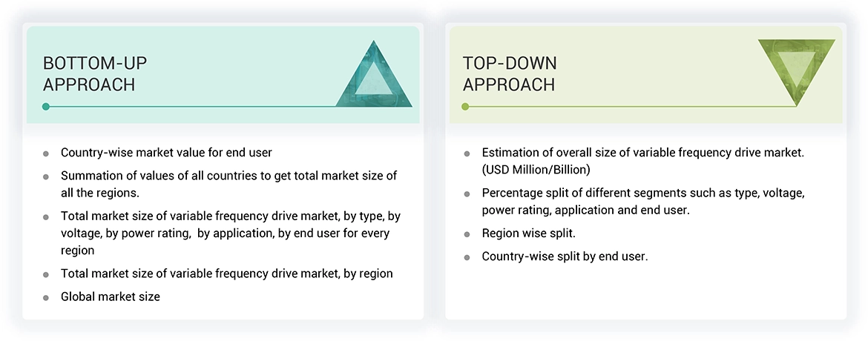The width and height of the screenshot is (868, 341).
Task: Click the green line under Top-Down heading
Action: [x=631, y=107]
